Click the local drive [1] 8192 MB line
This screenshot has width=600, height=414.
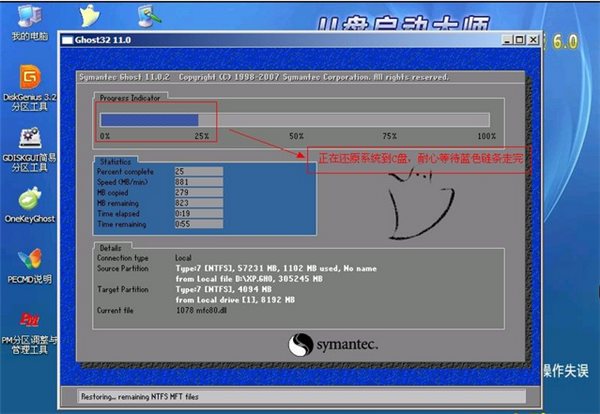[x=235, y=300]
